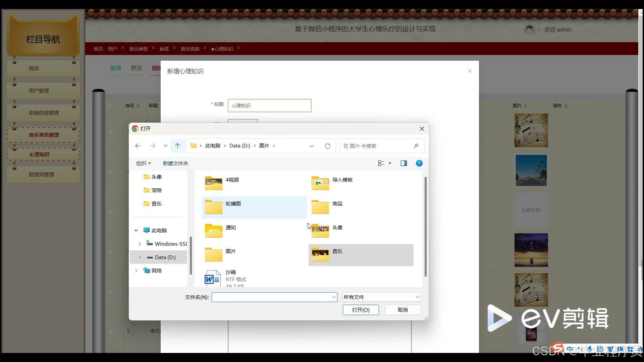Viewport: 644px width, 362px height.
Task: Check the row 6 table checkbox
Action: [x=111, y=331]
